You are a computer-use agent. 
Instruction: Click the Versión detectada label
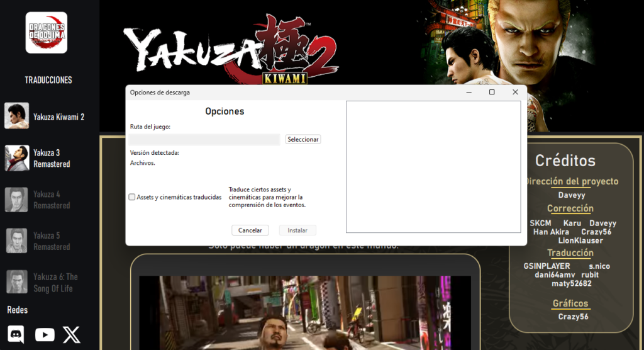click(x=155, y=152)
